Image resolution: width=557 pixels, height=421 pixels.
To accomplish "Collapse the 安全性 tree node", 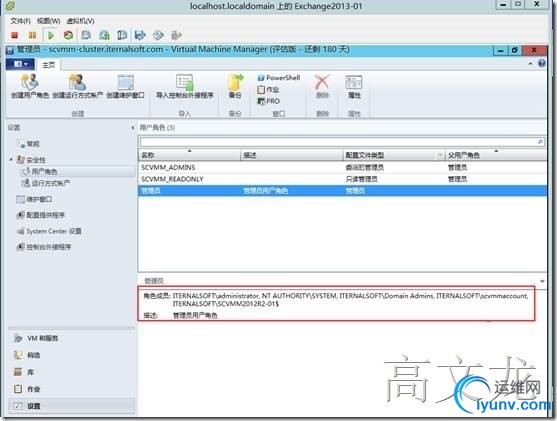I will coord(11,160).
